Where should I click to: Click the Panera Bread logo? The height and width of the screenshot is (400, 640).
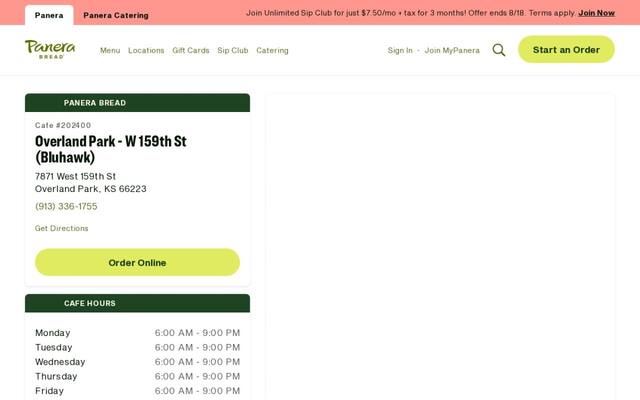pyautogui.click(x=50, y=49)
